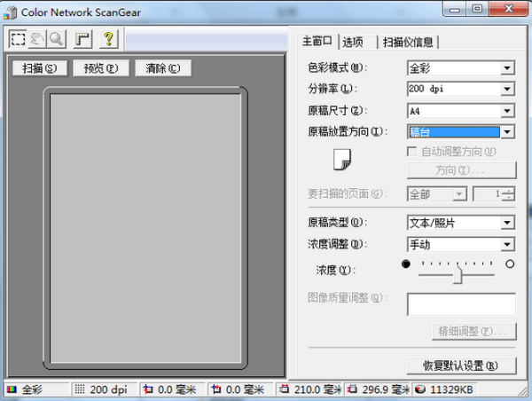Click the ScanGear title bar app icon
This screenshot has height=401, width=532.
[x=10, y=12]
